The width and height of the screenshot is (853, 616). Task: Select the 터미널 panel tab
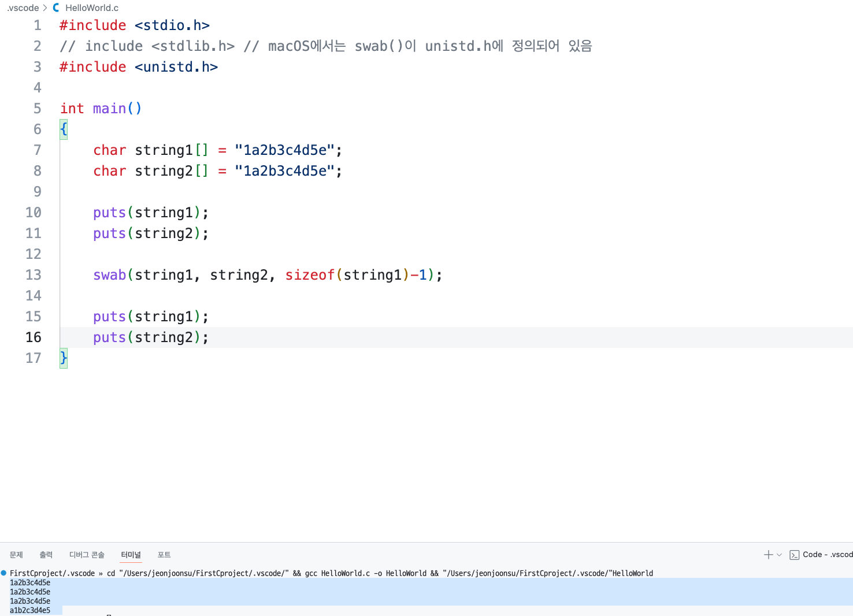(131, 555)
